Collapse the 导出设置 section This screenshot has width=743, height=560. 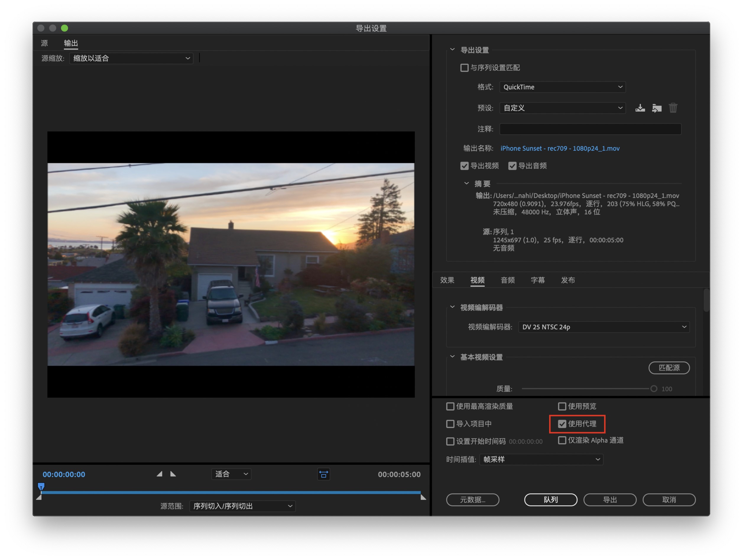(452, 49)
